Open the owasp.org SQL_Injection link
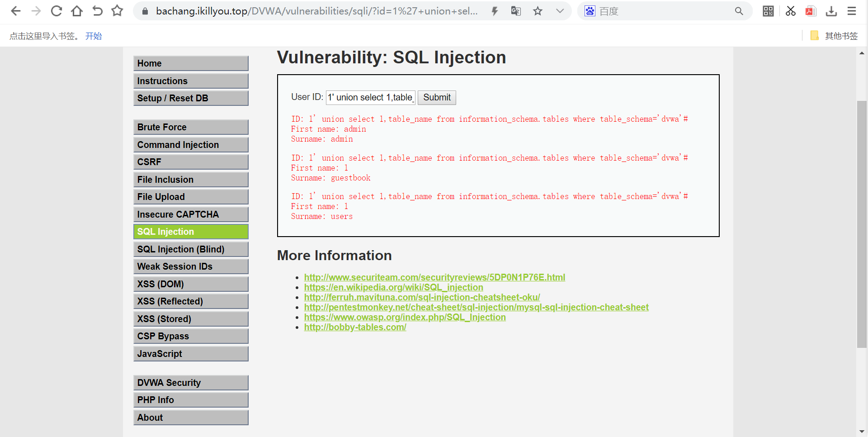Image resolution: width=868 pixels, height=437 pixels. 405,317
